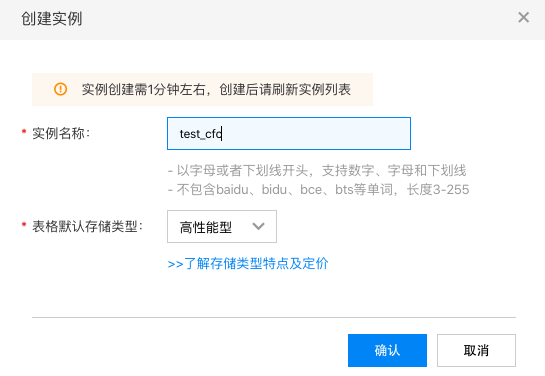Click the red asterisk beside 实例名称
545x376 pixels.
(x=24, y=132)
